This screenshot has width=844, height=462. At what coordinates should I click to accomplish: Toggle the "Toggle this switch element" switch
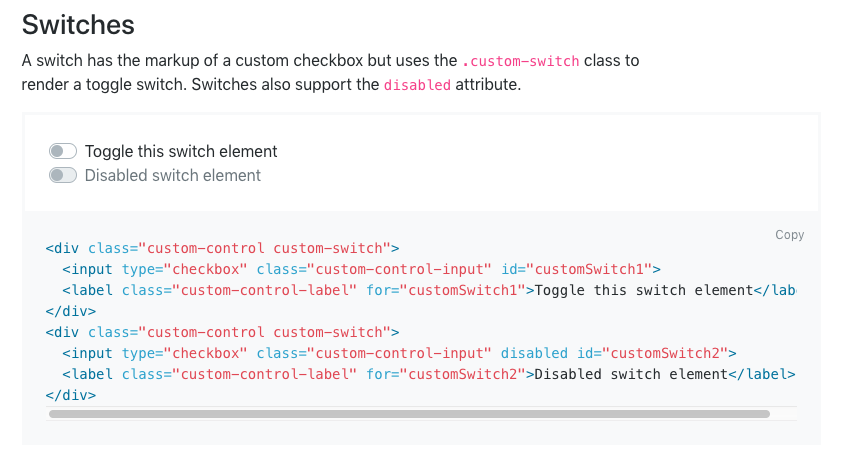(63, 152)
